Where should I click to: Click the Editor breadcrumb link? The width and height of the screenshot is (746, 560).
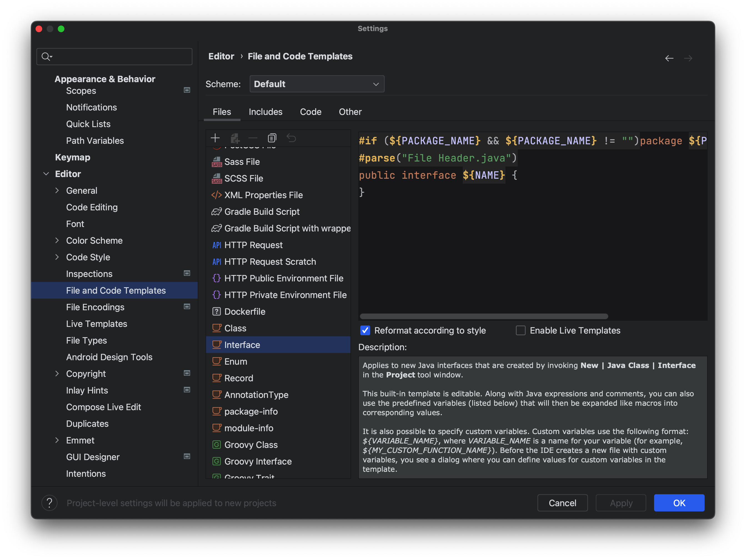point(221,56)
